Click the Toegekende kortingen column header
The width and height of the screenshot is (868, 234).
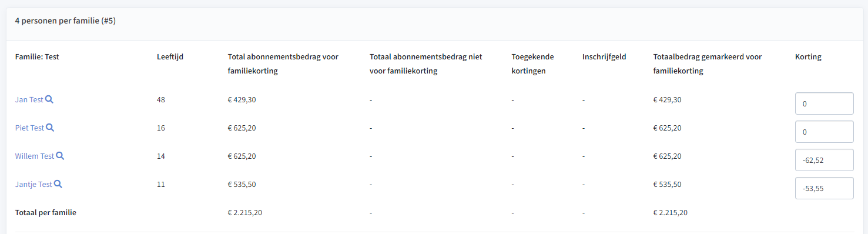pos(533,64)
